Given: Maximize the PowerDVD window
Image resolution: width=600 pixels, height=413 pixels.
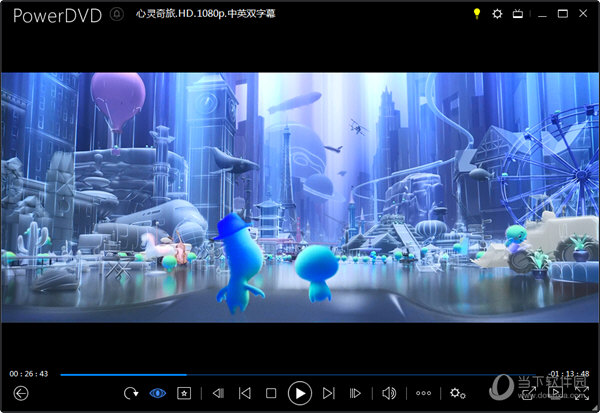Looking at the screenshot, I should 562,14.
